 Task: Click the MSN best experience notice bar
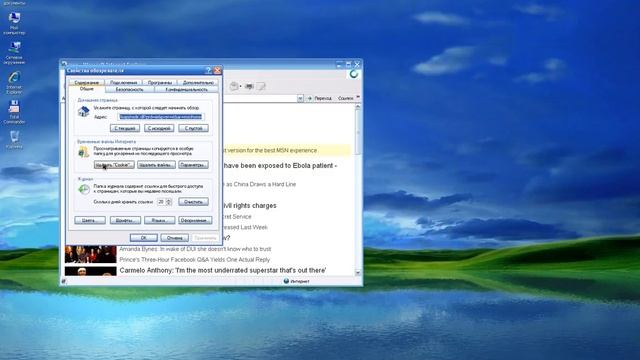[x=287, y=150]
